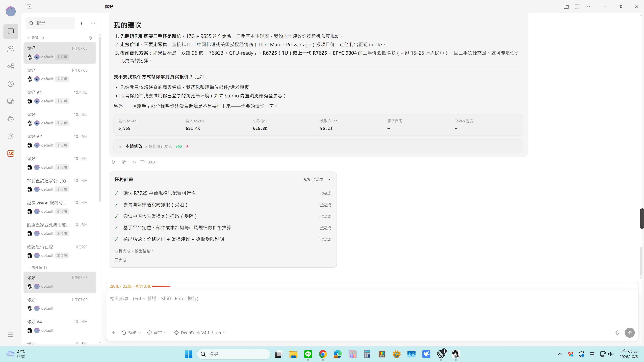Open the model provider sun icon in sidebar
Image resolution: width=644 pixels, height=362 pixels.
click(11, 136)
